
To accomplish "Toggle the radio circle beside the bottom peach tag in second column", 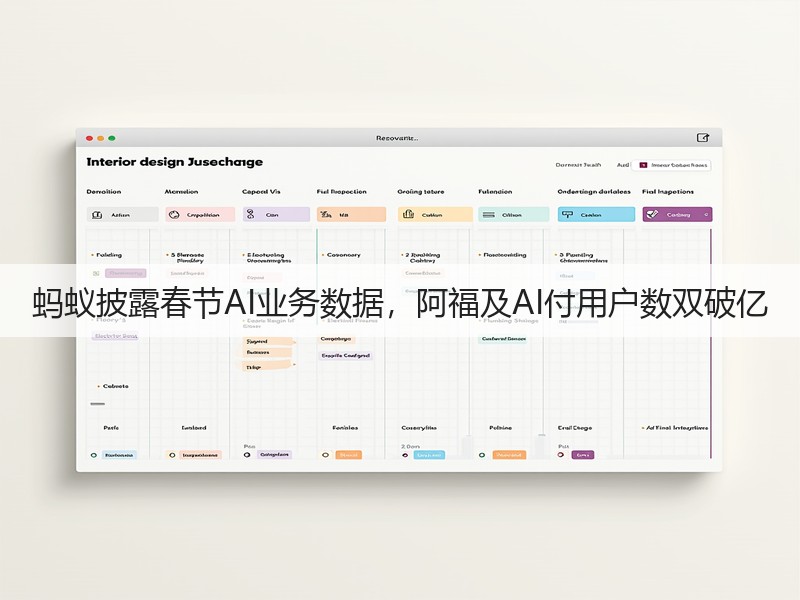I will click(172, 455).
